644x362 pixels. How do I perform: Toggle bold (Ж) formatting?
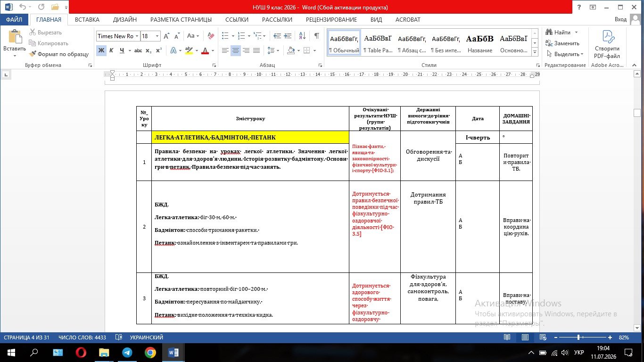[101, 50]
